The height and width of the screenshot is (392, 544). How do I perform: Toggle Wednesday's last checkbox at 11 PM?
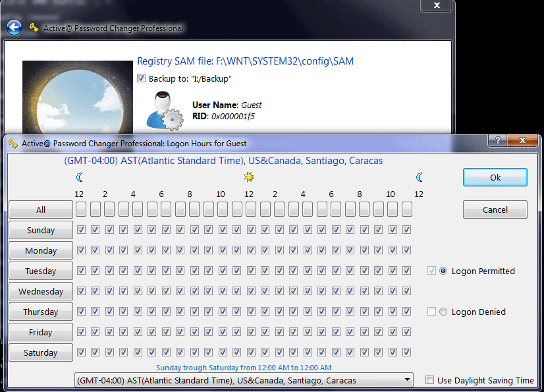point(406,291)
